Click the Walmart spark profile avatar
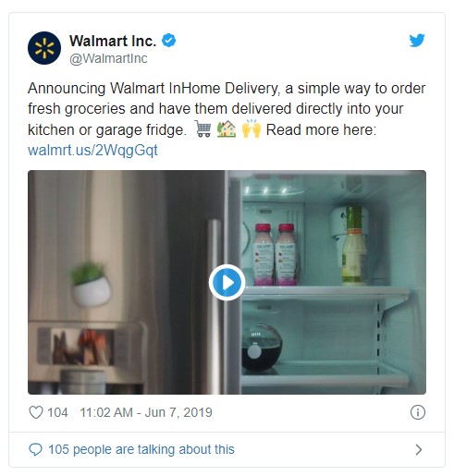Screen dimensions: 454x476 [44, 48]
